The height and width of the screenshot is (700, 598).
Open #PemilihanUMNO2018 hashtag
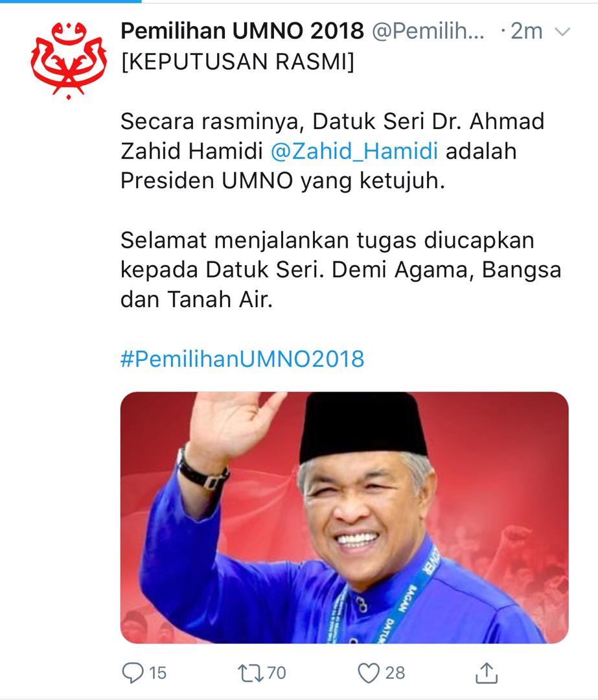click(242, 359)
